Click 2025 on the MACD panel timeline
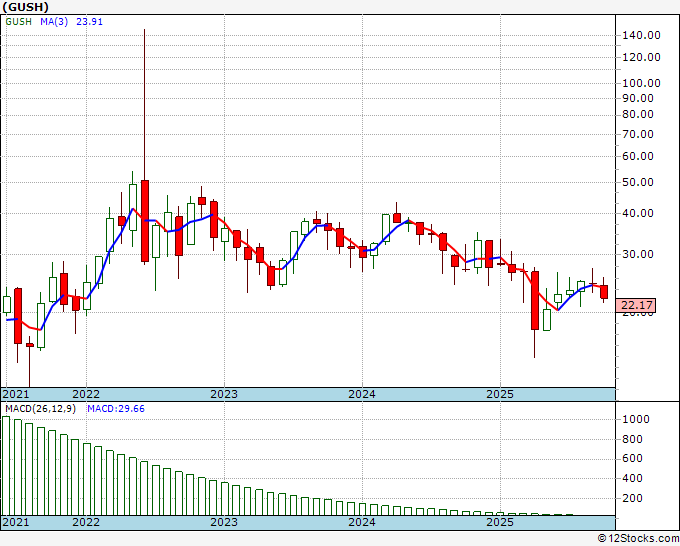Screen dimensions: 680x546 499,522
